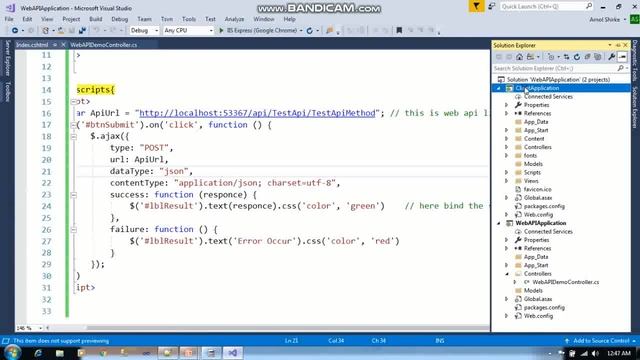The width and height of the screenshot is (640, 360).
Task: Expand the Scripts folder arrow
Action: [x=507, y=173]
